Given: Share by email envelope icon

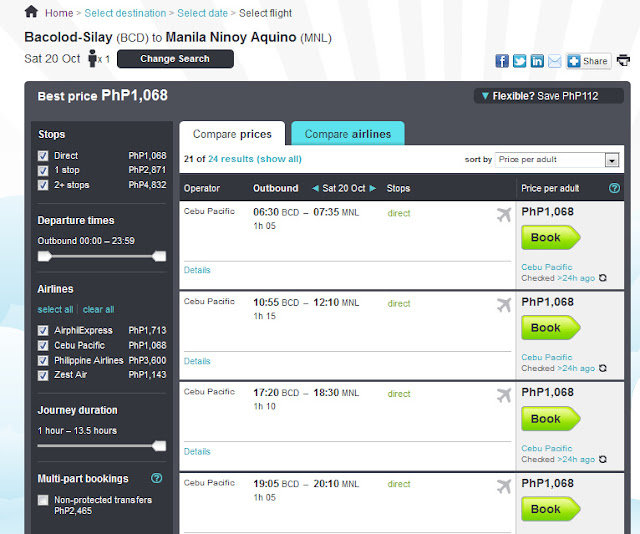Looking at the screenshot, I should tap(554, 61).
